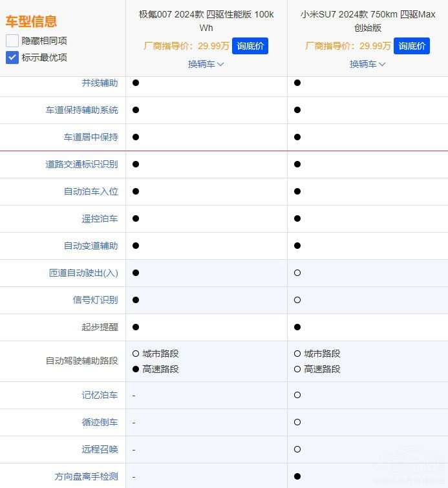The image size is (448, 488).
Task: Click 极氪007 filled dot beside 高速路段
Action: (136, 369)
